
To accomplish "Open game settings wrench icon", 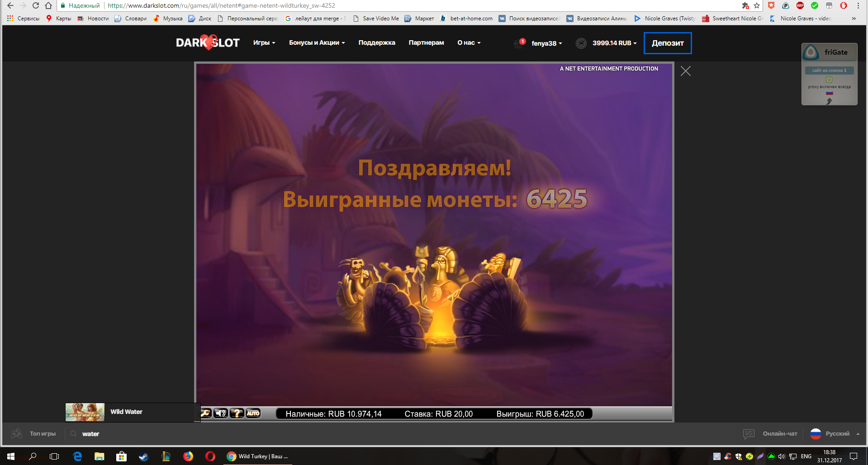I will (206, 413).
